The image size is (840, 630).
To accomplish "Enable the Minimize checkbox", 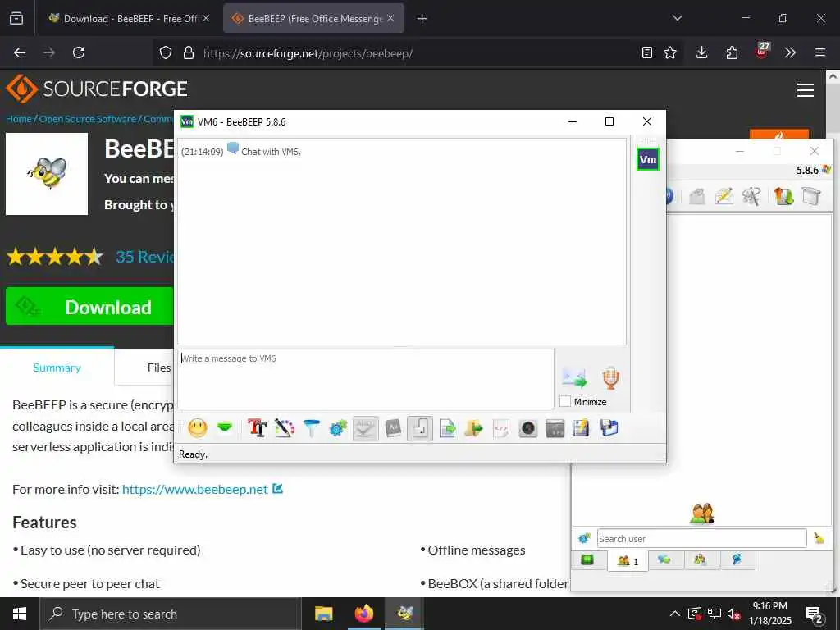I will click(565, 401).
